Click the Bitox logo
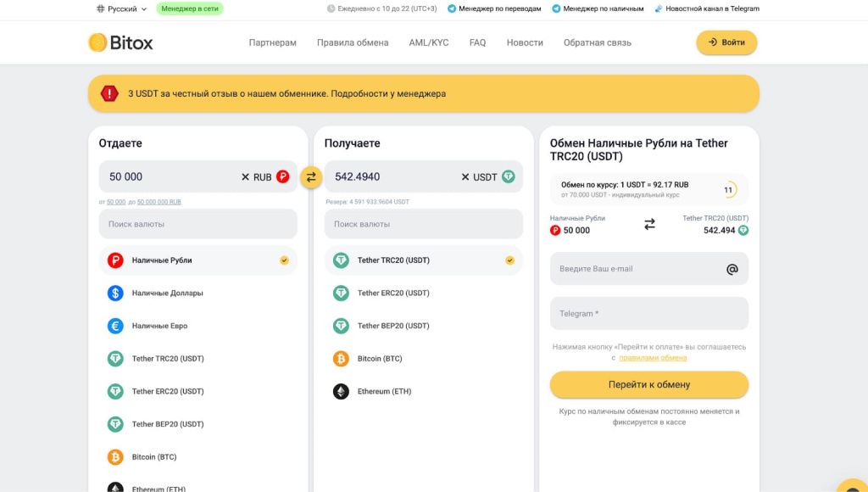Viewport: 868px width, 492px height. click(121, 42)
